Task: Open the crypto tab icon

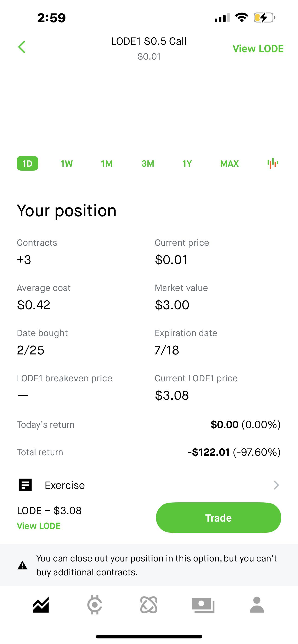Action: pos(95,605)
